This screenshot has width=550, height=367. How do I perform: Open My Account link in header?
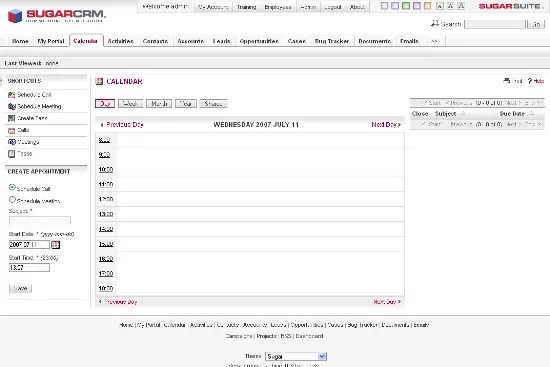coord(213,7)
